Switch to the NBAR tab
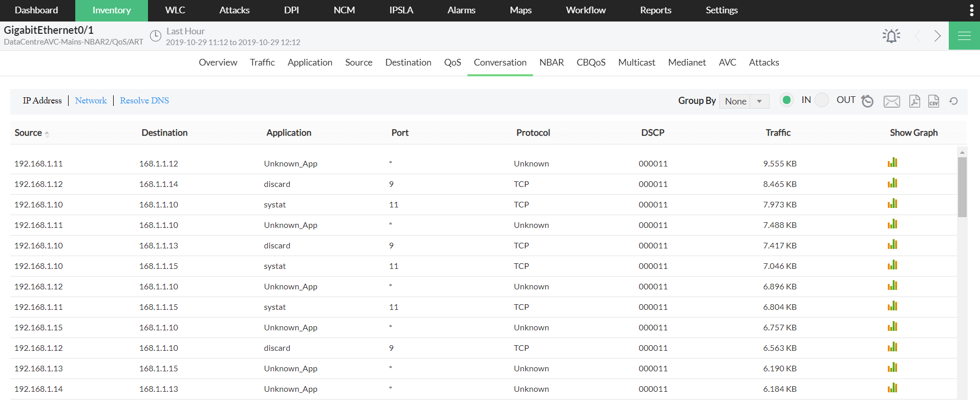The width and height of the screenshot is (980, 400). [551, 62]
